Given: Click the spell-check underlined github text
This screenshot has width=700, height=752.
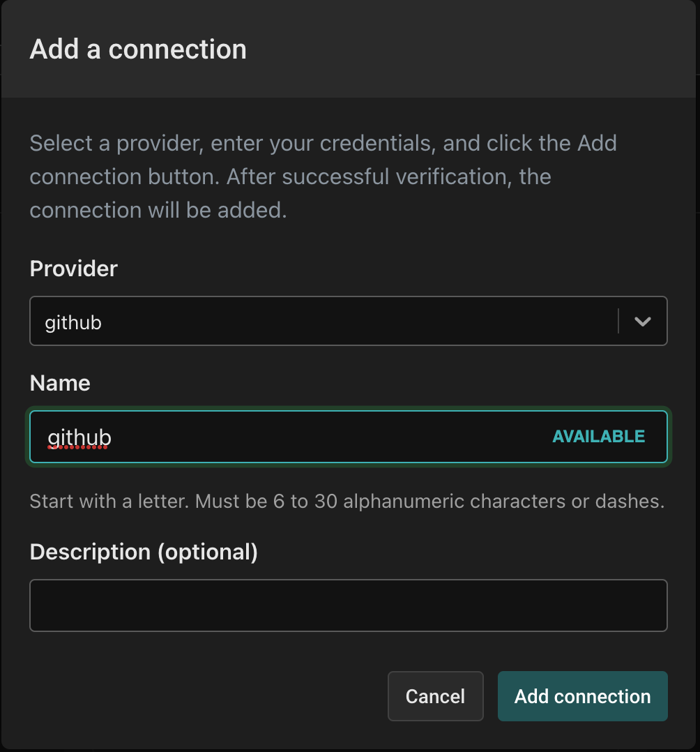Looking at the screenshot, I should pyautogui.click(x=79, y=438).
